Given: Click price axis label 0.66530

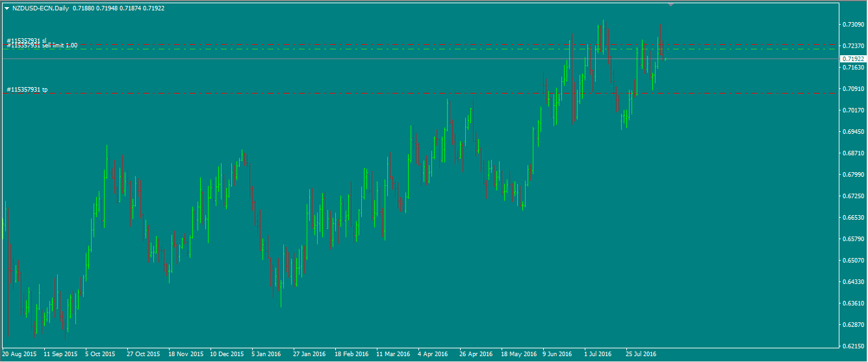Looking at the screenshot, I should tap(852, 218).
